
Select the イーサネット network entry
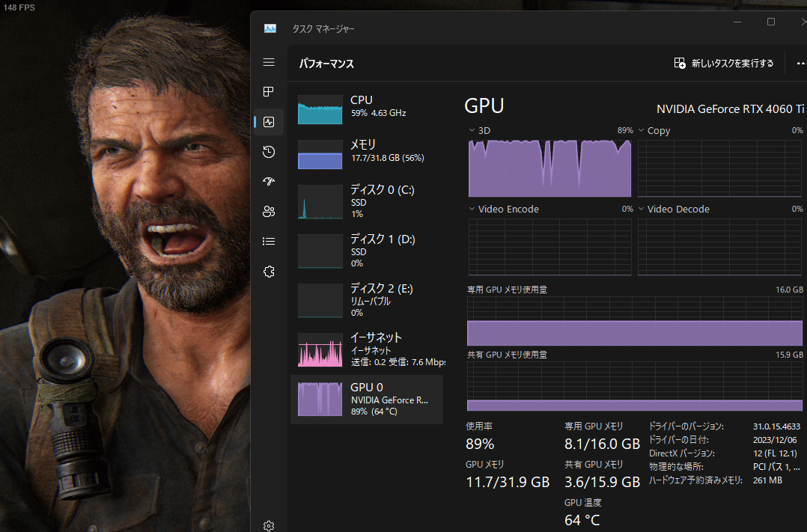click(367, 350)
